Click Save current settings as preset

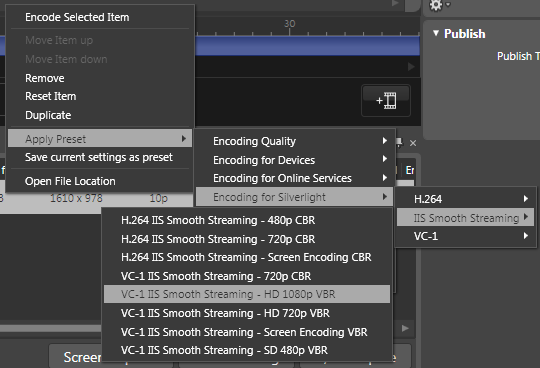coord(100,157)
